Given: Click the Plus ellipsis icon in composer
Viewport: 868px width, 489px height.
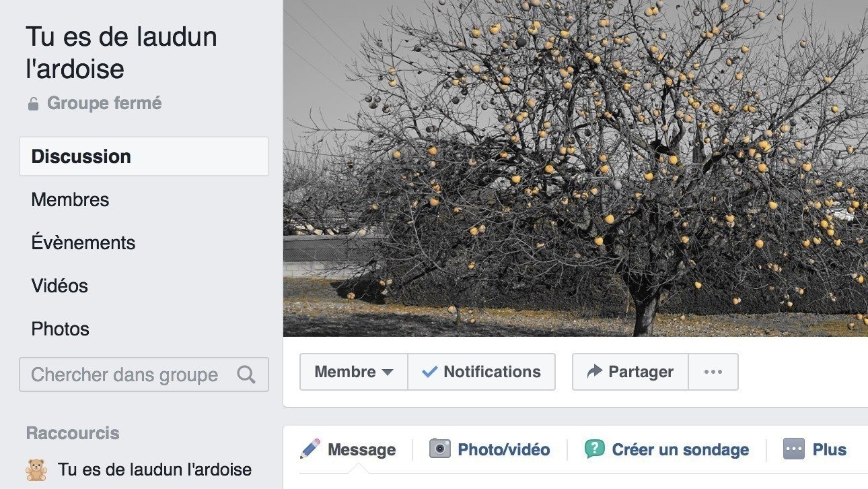Looking at the screenshot, I should click(x=794, y=449).
